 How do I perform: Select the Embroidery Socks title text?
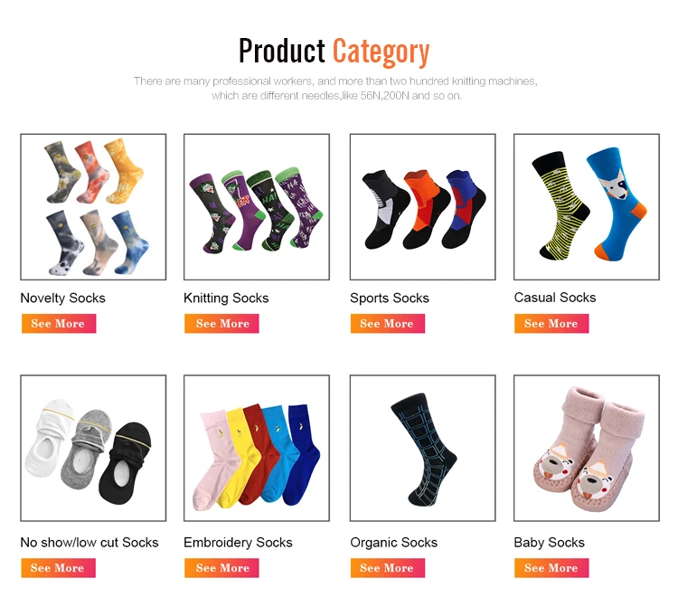(238, 543)
